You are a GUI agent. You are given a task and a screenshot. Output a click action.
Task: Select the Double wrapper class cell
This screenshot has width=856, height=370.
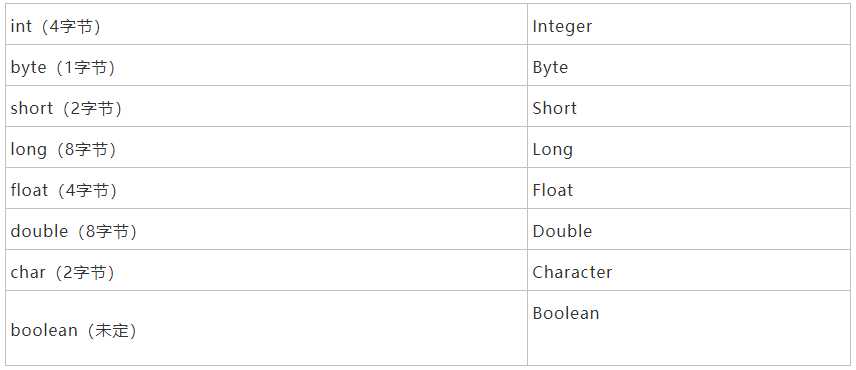pos(689,229)
